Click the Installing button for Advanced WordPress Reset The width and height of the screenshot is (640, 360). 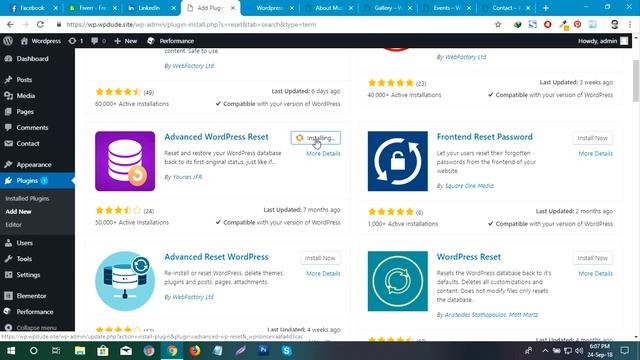tap(316, 138)
